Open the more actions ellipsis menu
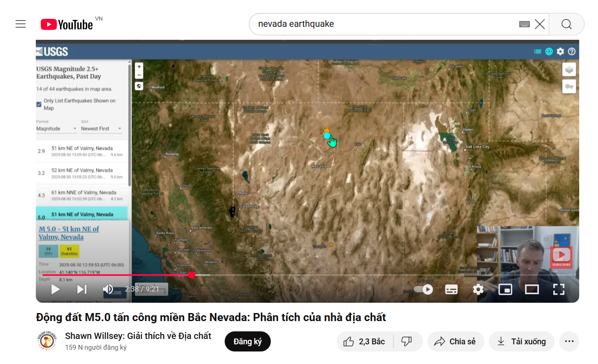Image resolution: width=598 pixels, height=364 pixels. (569, 342)
